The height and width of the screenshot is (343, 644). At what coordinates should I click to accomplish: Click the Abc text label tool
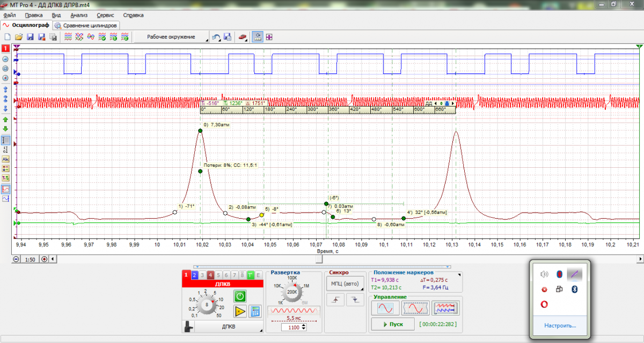point(5,159)
